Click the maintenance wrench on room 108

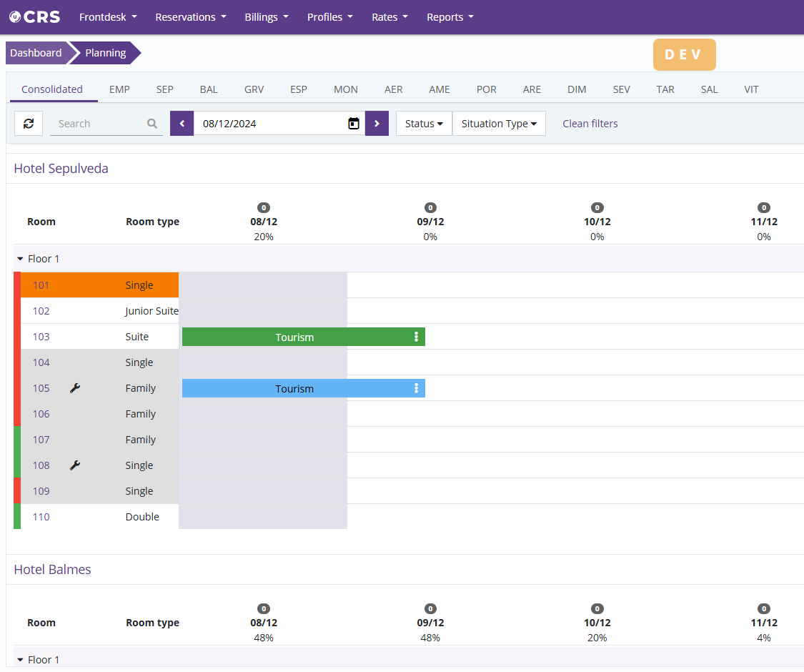pos(75,465)
